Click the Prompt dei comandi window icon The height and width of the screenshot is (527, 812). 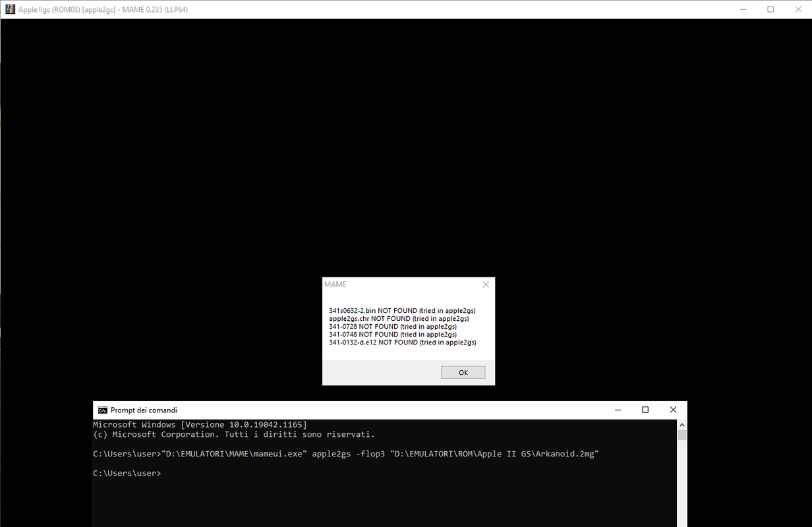(x=102, y=410)
